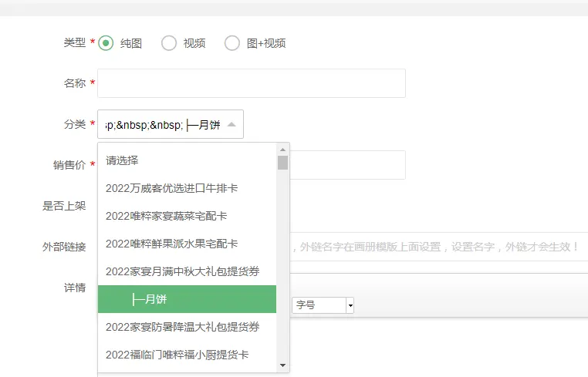Choose the 视频 type radio button
The width and height of the screenshot is (588, 377).
(169, 43)
